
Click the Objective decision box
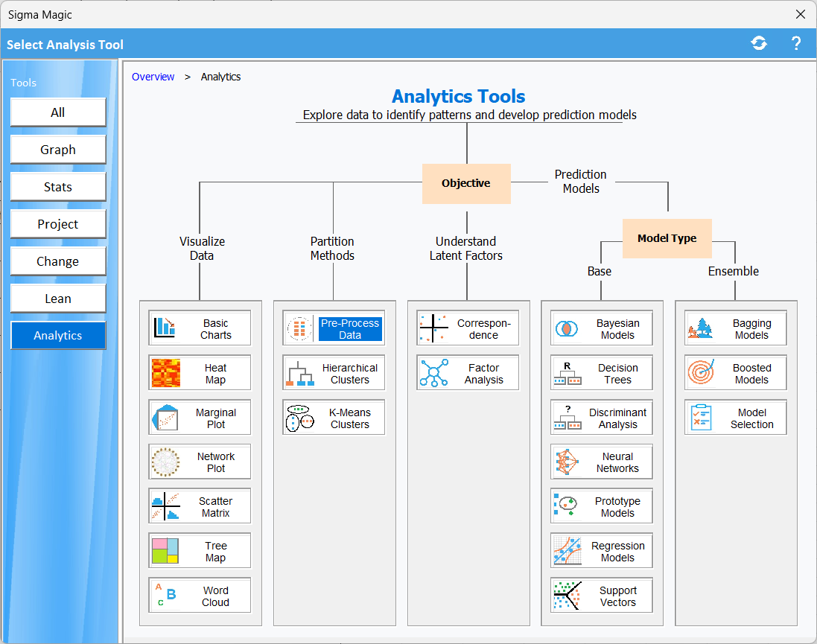coord(466,183)
